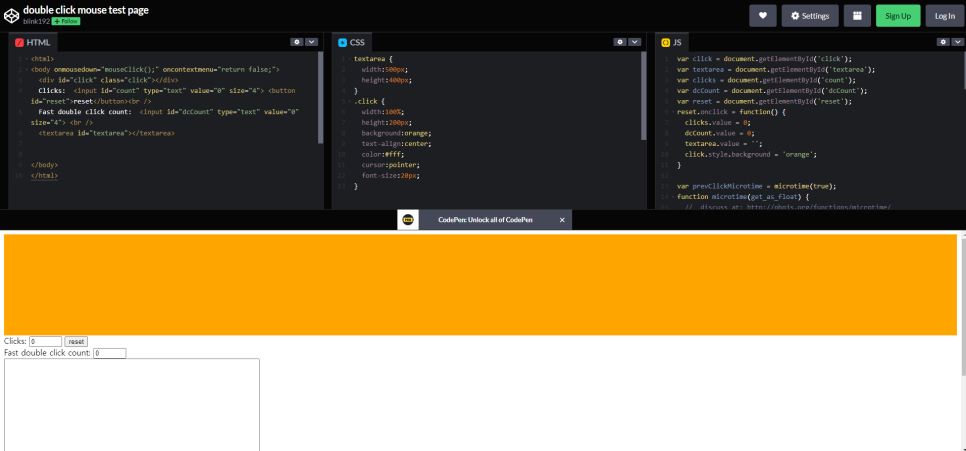Click the Sign Up button

click(x=898, y=16)
